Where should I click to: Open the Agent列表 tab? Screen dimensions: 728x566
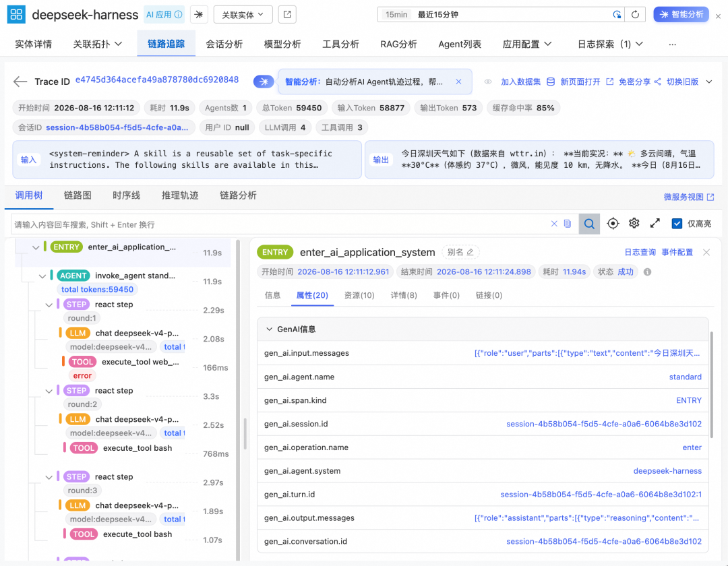coord(460,44)
